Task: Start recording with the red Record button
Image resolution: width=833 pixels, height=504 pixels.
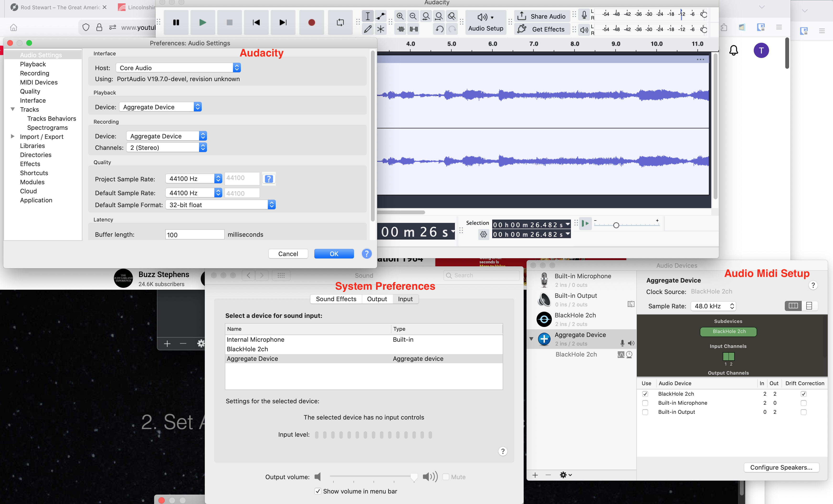Action: coord(312,22)
